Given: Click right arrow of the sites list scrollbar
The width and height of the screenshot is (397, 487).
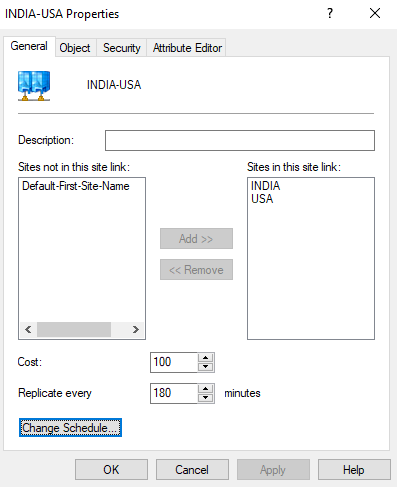Looking at the screenshot, I should tap(135, 329).
